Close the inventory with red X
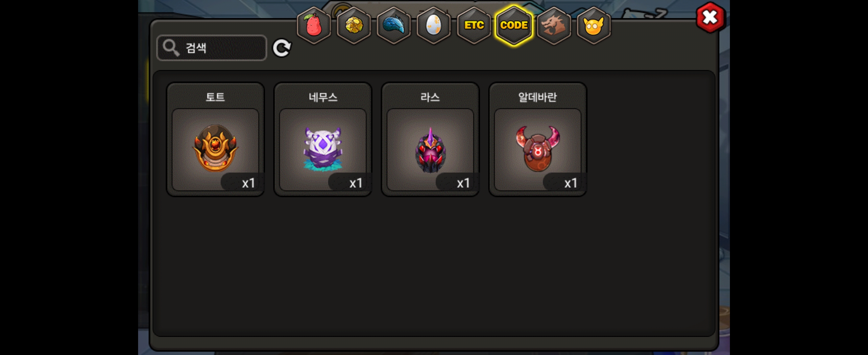Viewport: 868px width, 355px height. (x=711, y=17)
